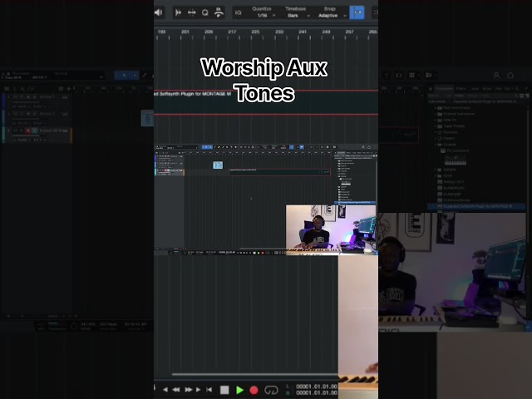Click the user profile icon in right background window
Screen dimensions: 532x399
point(496,76)
